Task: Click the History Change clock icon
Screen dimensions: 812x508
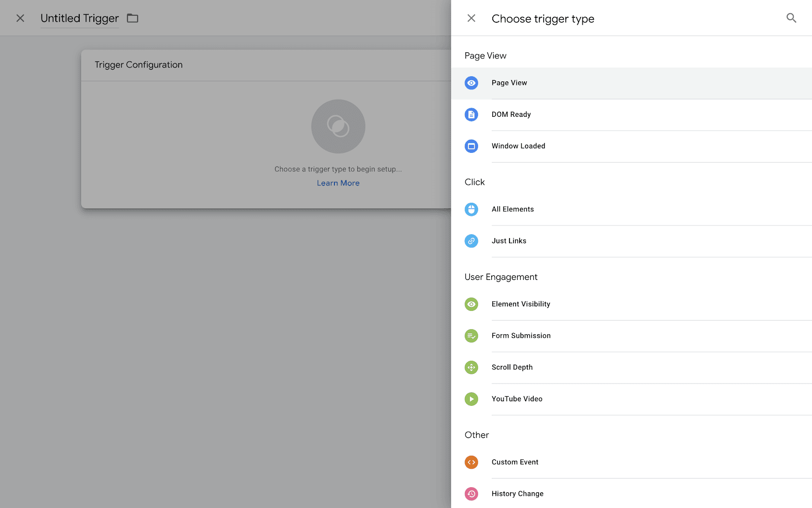Action: click(471, 494)
